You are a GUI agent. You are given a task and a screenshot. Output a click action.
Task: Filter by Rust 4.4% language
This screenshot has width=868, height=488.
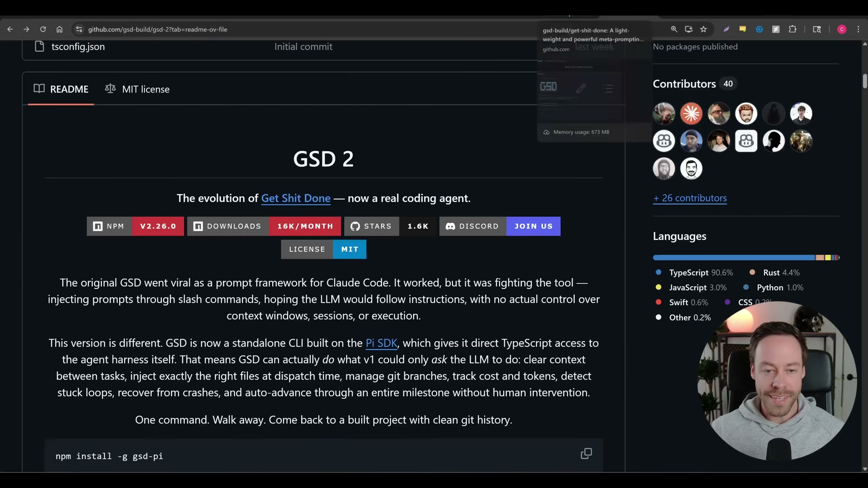tap(774, 273)
